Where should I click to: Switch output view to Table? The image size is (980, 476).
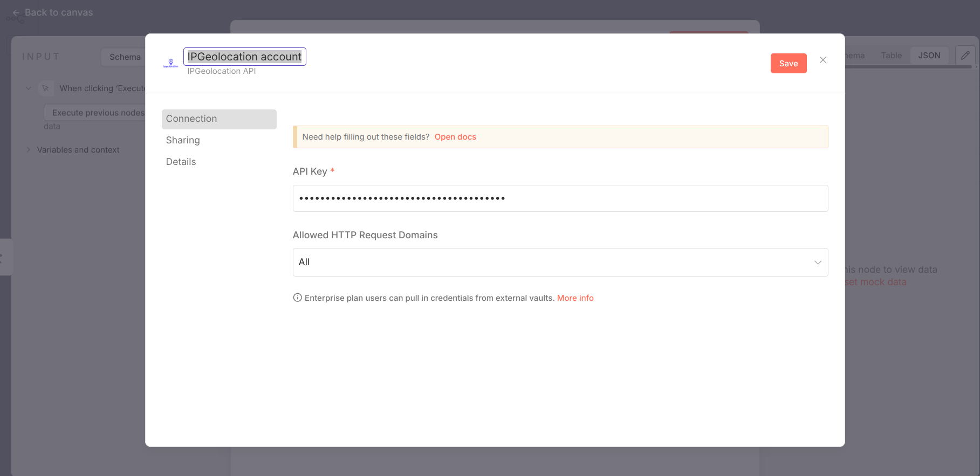click(x=891, y=56)
